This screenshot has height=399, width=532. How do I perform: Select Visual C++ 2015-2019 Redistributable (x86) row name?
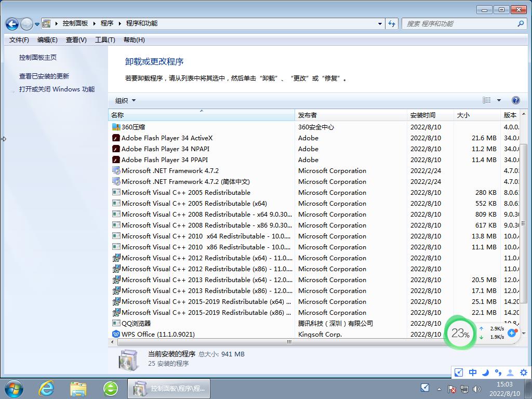click(206, 312)
